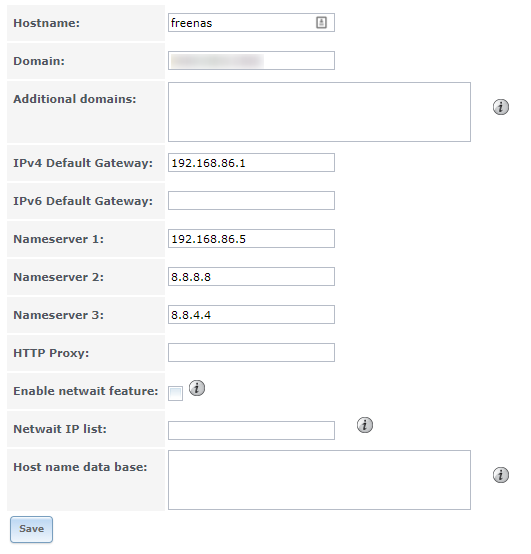The image size is (531, 554).
Task: Click inside the Host name data base textarea
Action: [x=319, y=480]
